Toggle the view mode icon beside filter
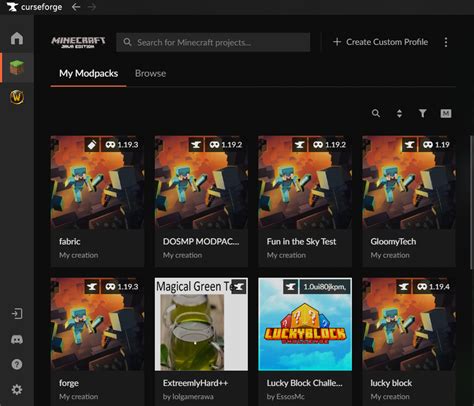The height and width of the screenshot is (406, 474). click(x=446, y=113)
